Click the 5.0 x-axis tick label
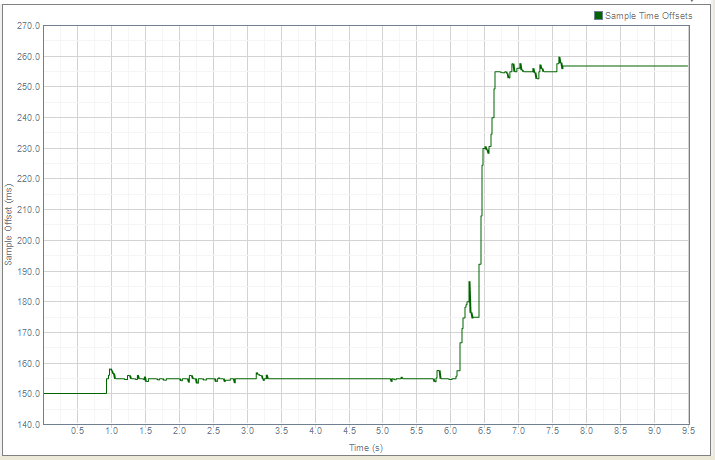The image size is (715, 460). (x=382, y=431)
